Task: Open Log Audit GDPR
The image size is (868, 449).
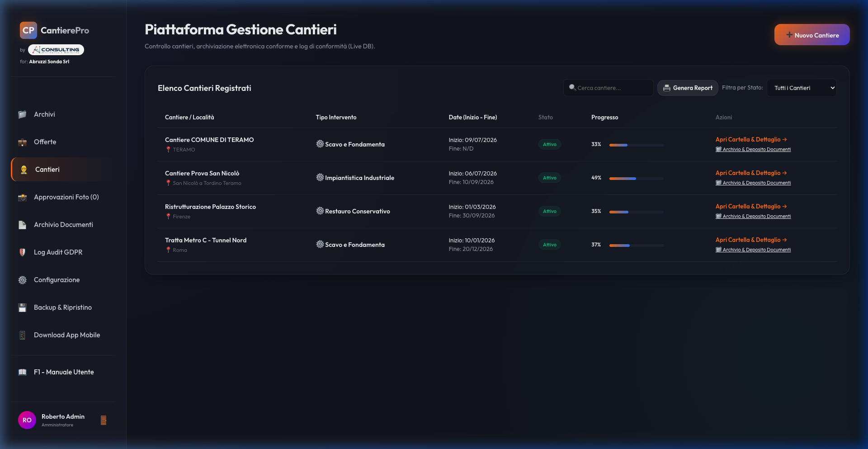Action: [63, 252]
